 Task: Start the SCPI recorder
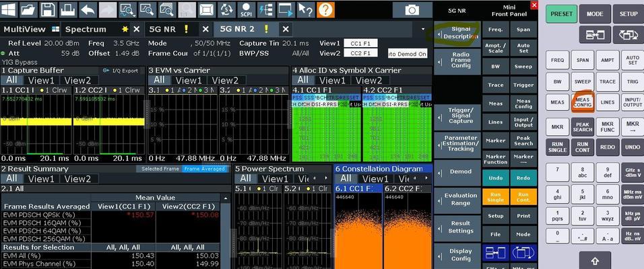click(247, 9)
